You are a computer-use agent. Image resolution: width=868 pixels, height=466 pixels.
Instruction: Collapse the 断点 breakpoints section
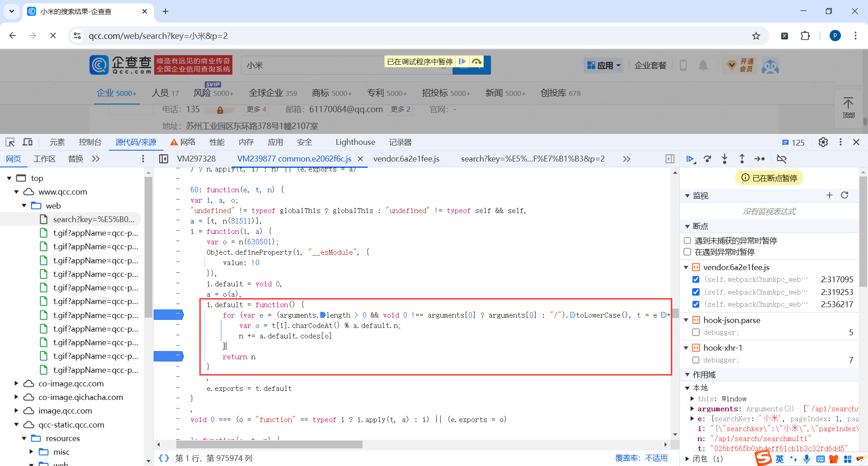click(x=687, y=226)
